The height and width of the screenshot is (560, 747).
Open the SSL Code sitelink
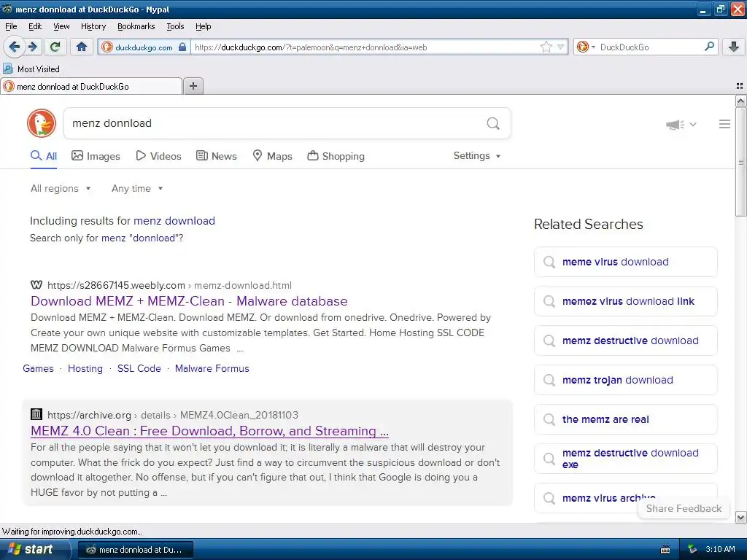pyautogui.click(x=139, y=368)
